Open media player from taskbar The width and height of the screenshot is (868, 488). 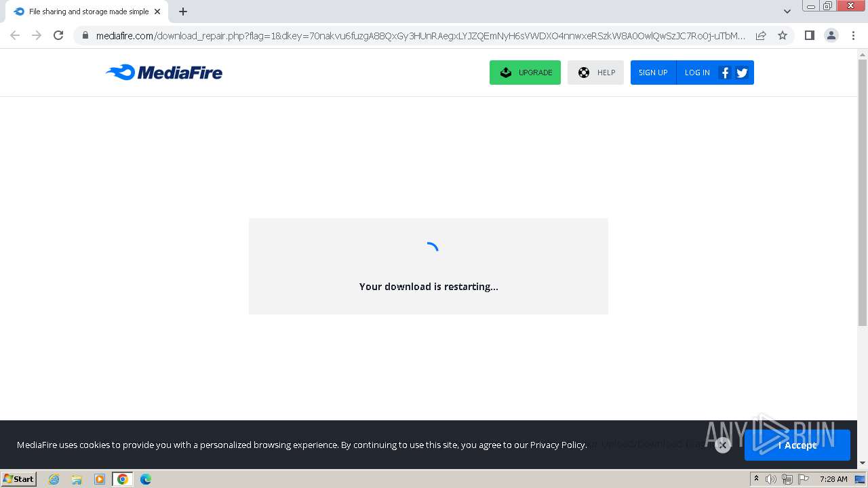point(100,479)
